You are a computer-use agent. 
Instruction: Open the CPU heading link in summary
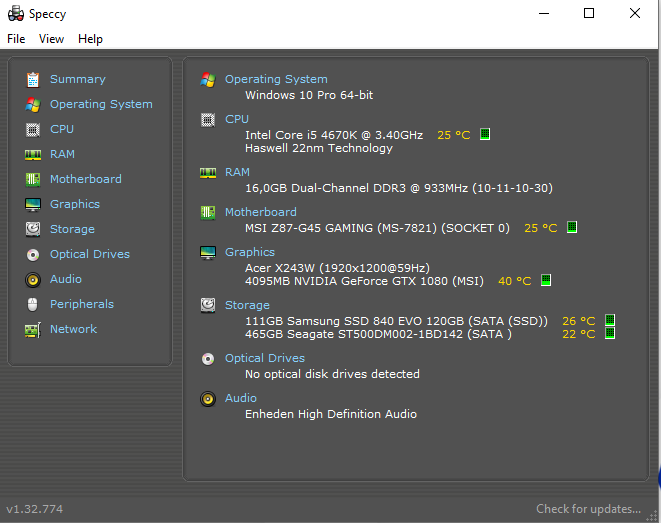point(237,119)
